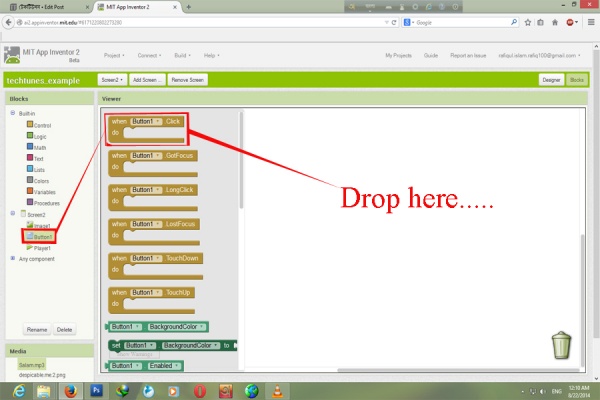Open the Colors blocks drawer

click(x=38, y=181)
